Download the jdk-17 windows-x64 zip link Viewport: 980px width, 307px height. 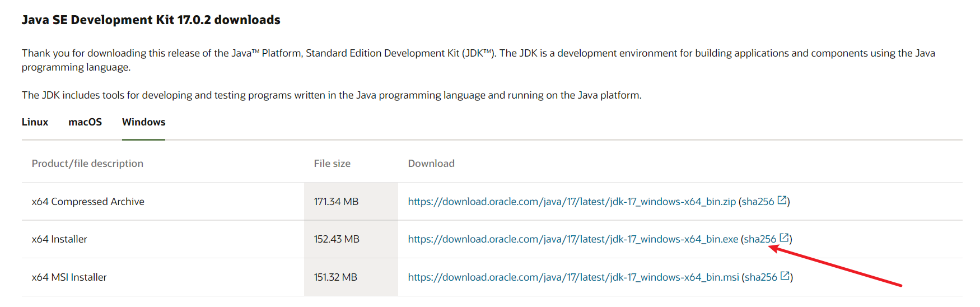tap(571, 202)
